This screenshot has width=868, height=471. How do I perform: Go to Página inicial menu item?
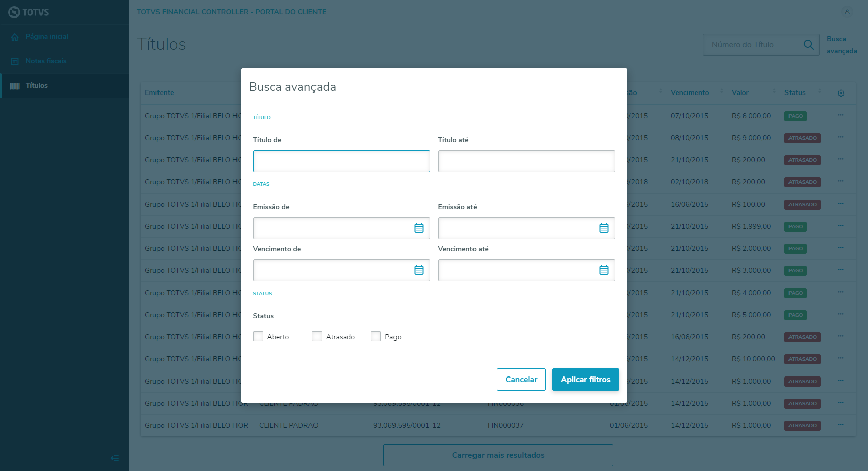click(64, 37)
